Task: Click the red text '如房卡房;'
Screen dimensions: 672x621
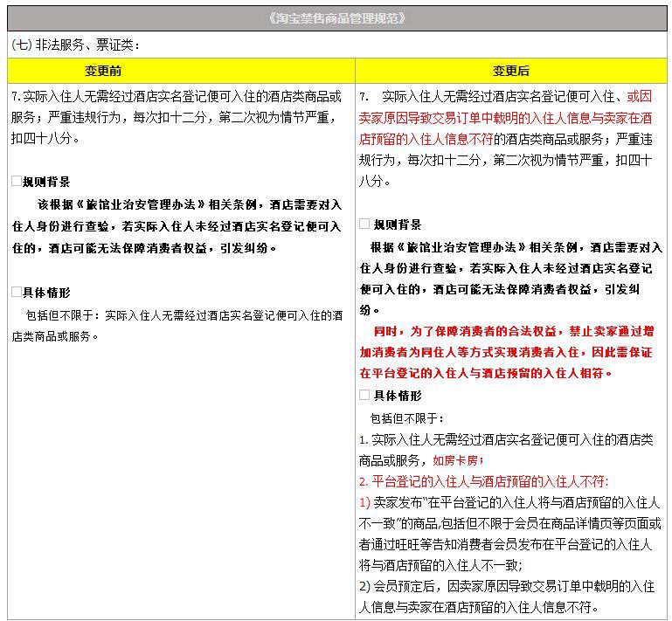Action: tap(458, 460)
